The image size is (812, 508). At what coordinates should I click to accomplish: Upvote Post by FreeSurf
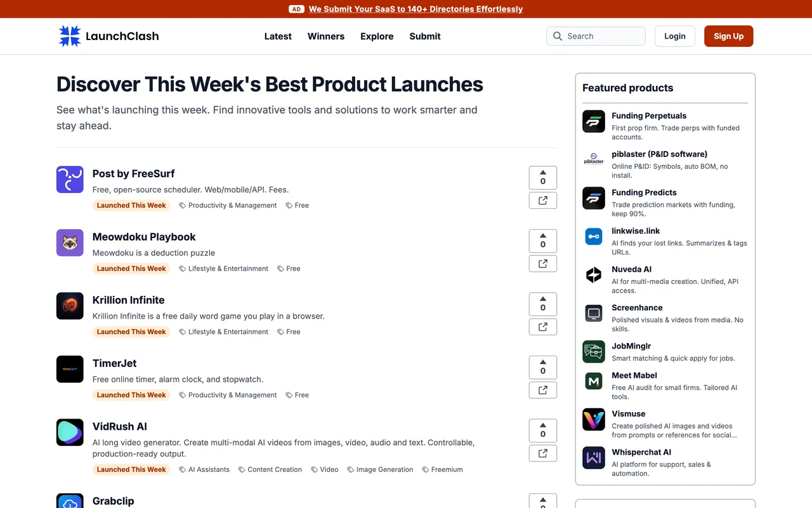point(543,178)
